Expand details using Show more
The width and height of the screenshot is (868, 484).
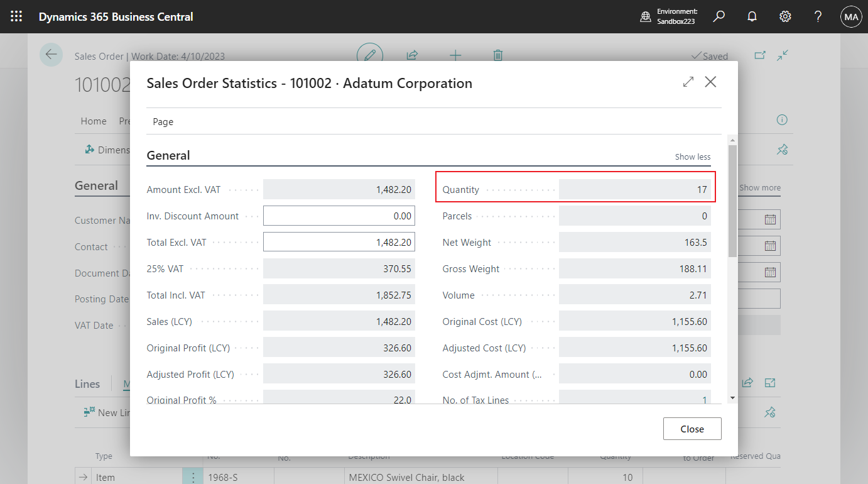[x=759, y=187]
